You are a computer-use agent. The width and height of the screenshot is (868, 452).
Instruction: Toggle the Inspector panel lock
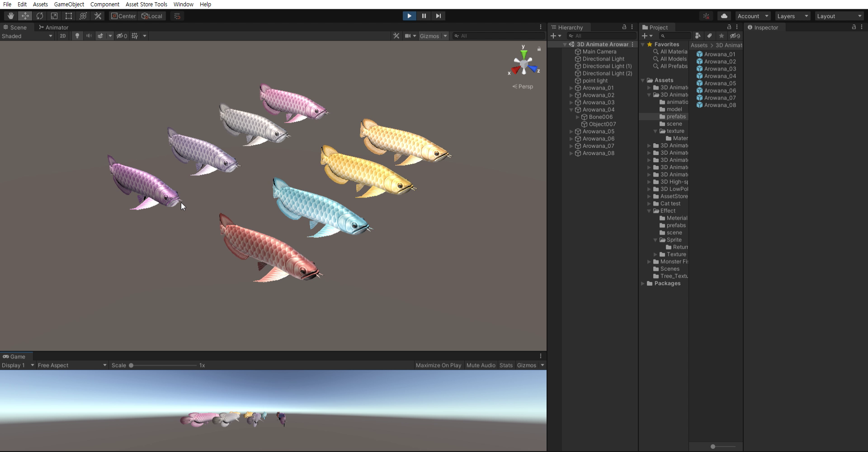coord(854,27)
